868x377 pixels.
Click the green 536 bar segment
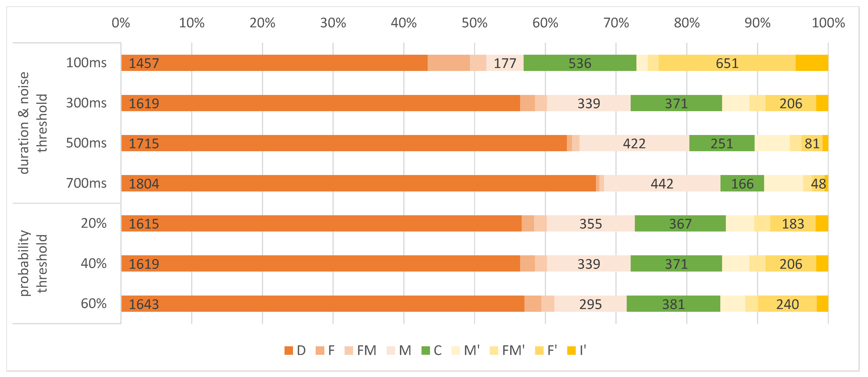click(x=580, y=63)
